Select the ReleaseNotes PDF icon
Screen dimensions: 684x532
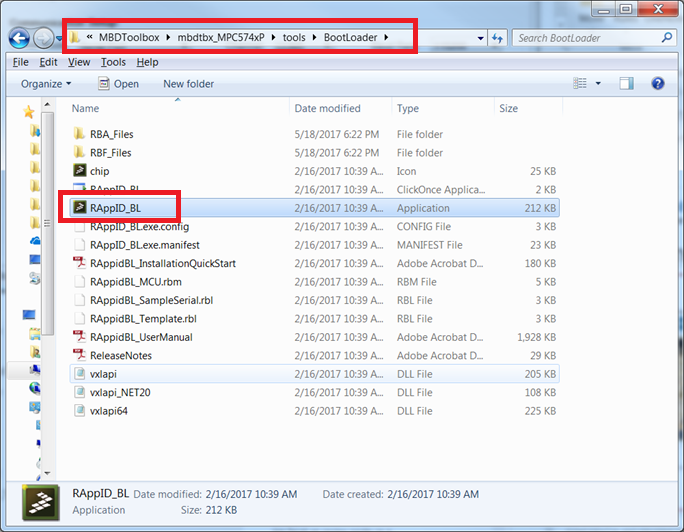coord(79,355)
